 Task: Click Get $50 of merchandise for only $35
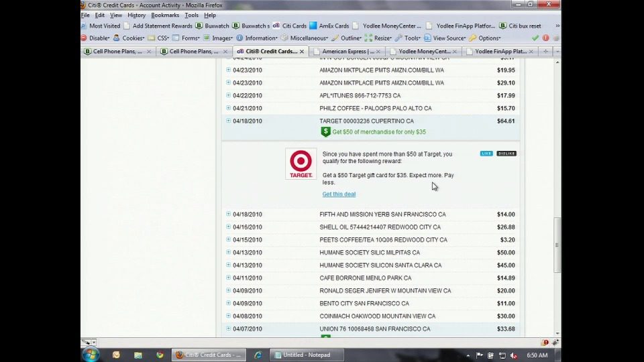coord(379,132)
